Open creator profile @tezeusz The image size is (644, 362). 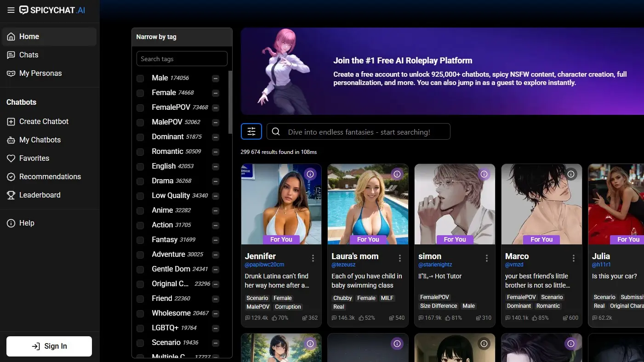tap(343, 265)
